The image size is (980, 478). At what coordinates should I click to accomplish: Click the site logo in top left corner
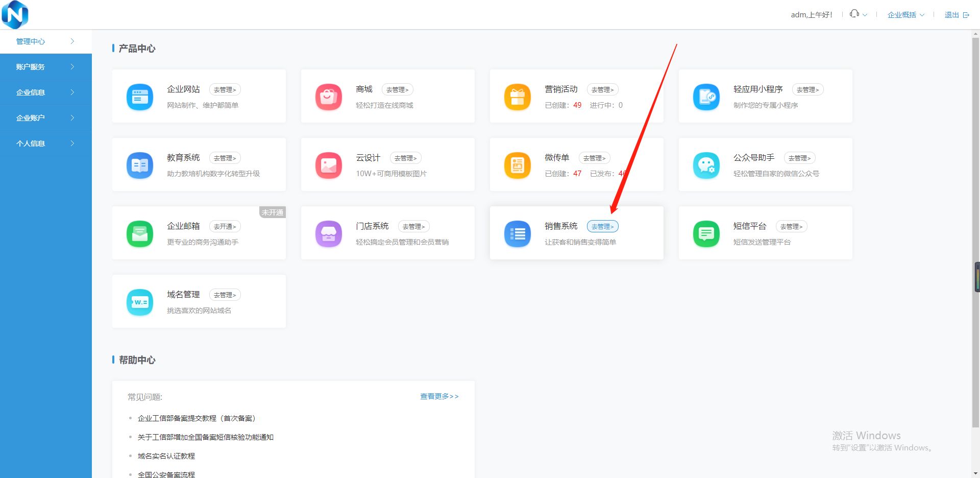pyautogui.click(x=14, y=14)
